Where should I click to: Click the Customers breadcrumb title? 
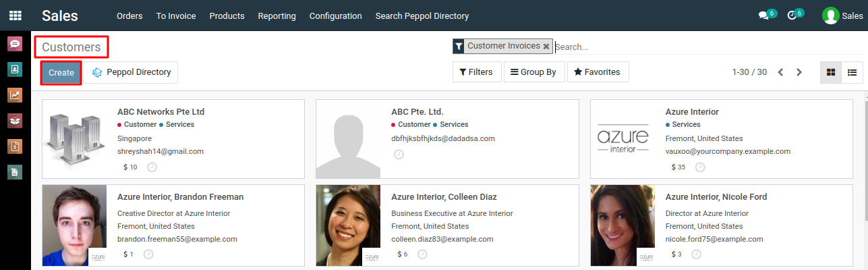pos(71,47)
